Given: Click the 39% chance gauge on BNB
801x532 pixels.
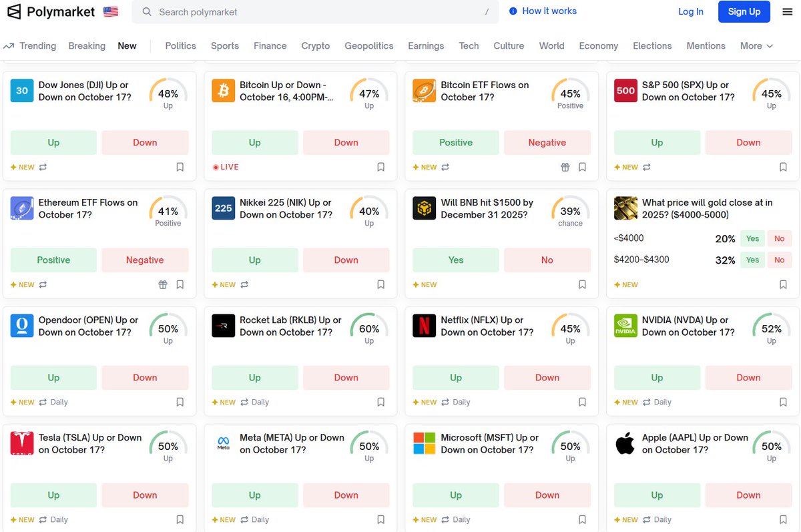Looking at the screenshot, I should pyautogui.click(x=570, y=212).
